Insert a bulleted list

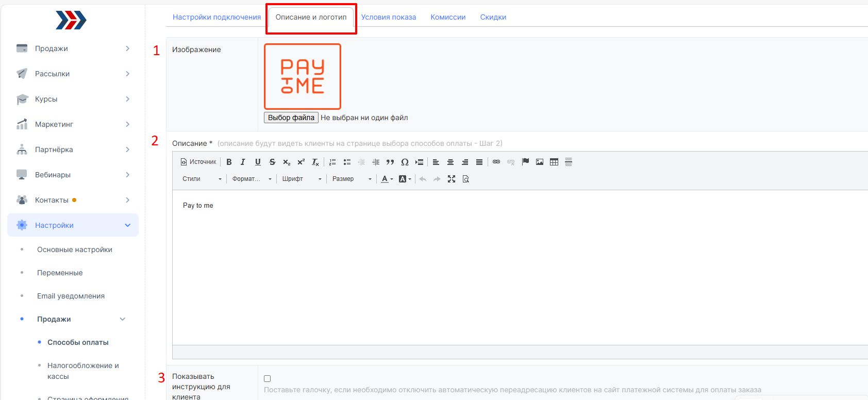(x=347, y=162)
